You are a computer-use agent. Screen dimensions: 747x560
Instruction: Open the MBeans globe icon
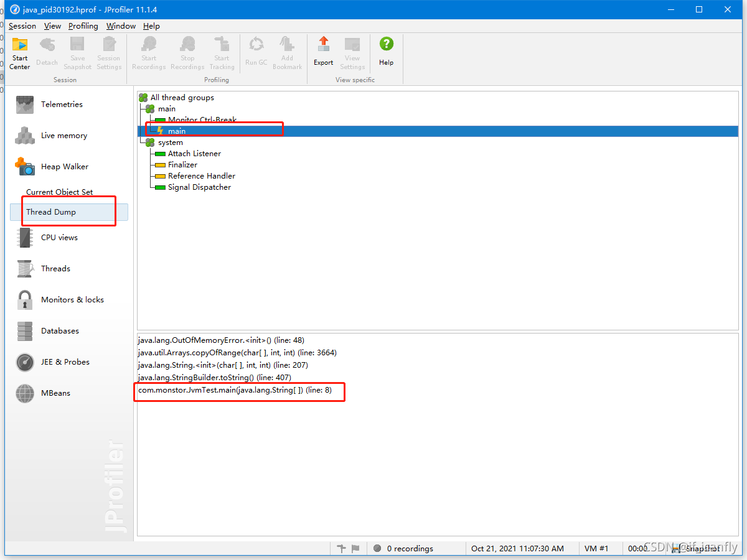coord(25,393)
